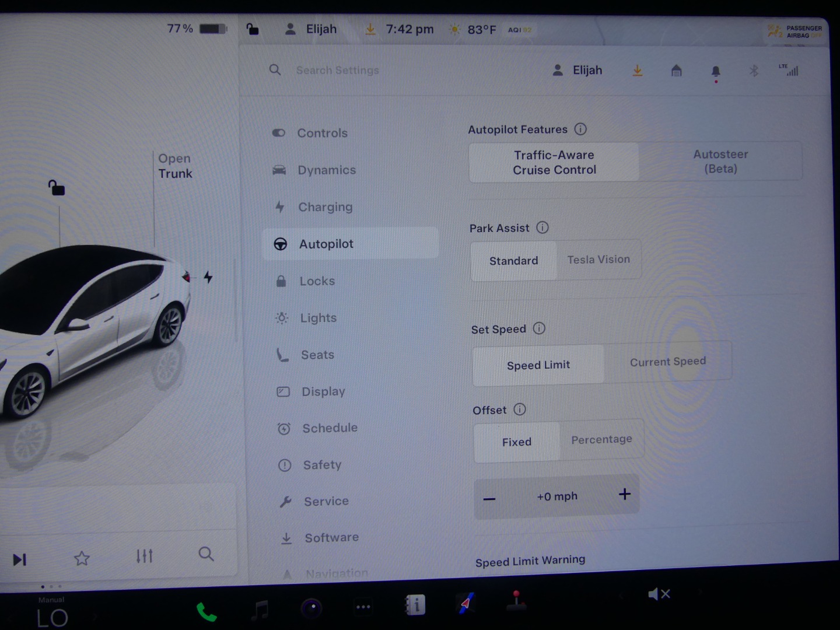The image size is (840, 630).
Task: Unmute using the volume speaker icon
Action: point(659,594)
